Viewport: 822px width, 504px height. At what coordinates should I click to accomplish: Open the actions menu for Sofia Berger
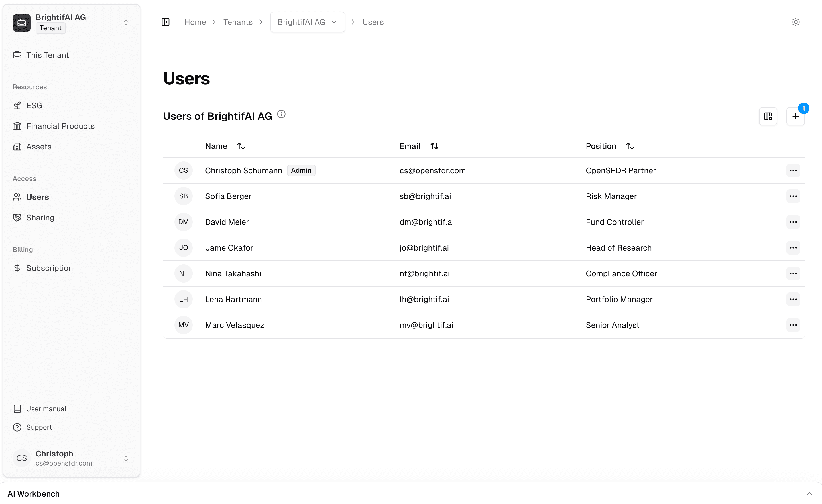click(x=793, y=196)
